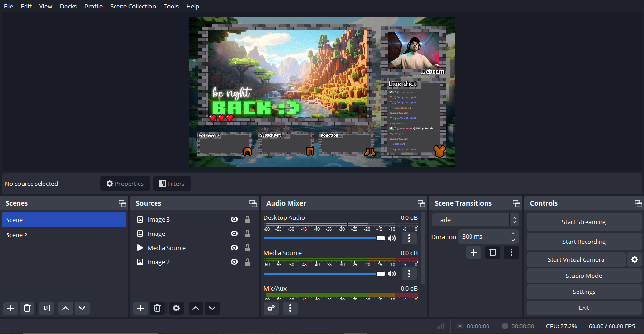Undock the Controls panel
This screenshot has height=334, width=644.
[x=638, y=203]
